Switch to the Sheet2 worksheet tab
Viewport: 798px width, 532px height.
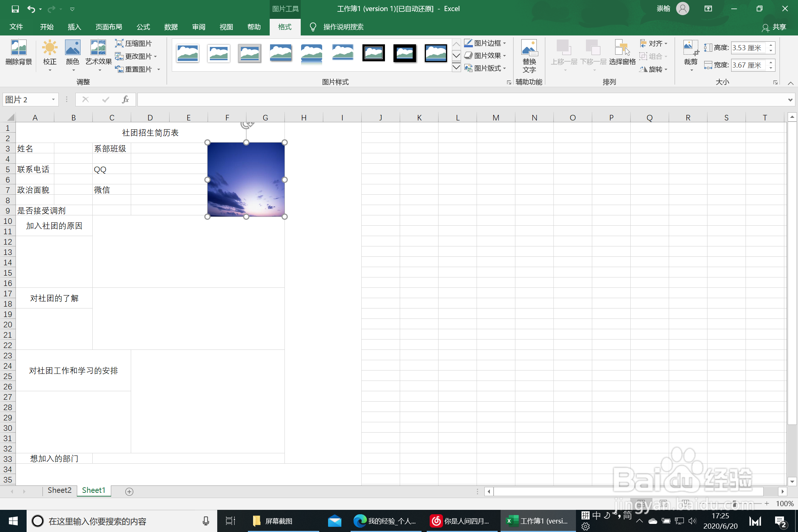pyautogui.click(x=59, y=490)
